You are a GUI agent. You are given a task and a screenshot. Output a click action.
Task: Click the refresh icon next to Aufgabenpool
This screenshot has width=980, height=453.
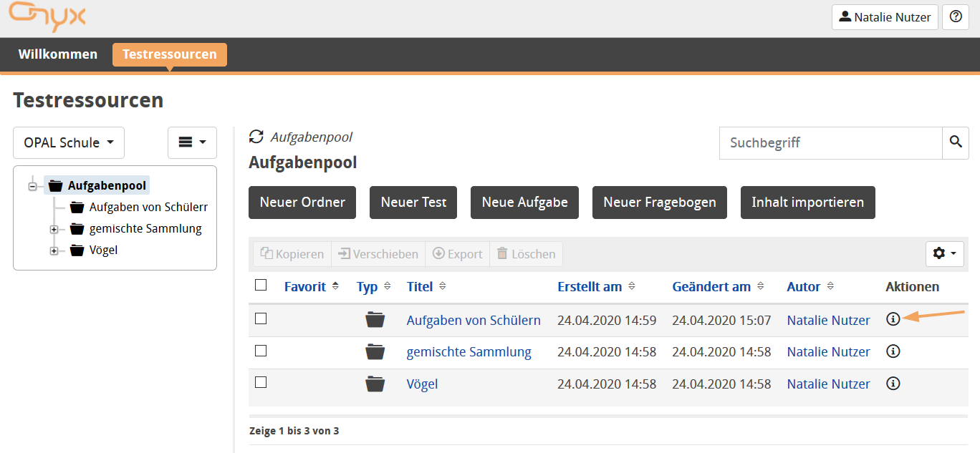tap(256, 137)
